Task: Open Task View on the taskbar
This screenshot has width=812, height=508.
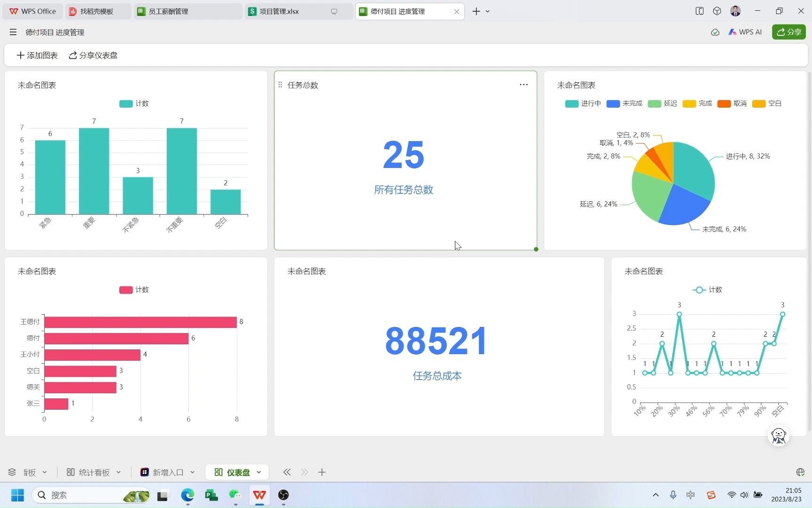Action: pyautogui.click(x=163, y=495)
